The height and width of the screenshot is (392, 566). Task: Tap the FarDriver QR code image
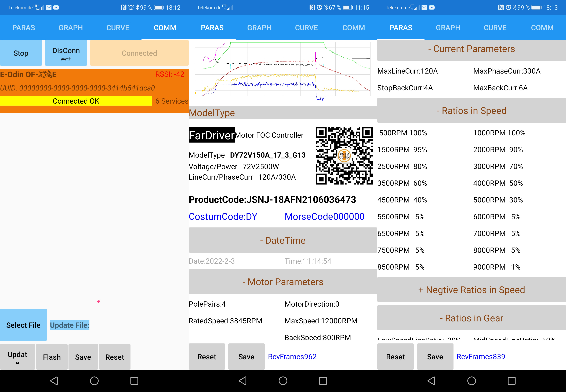pos(344,156)
